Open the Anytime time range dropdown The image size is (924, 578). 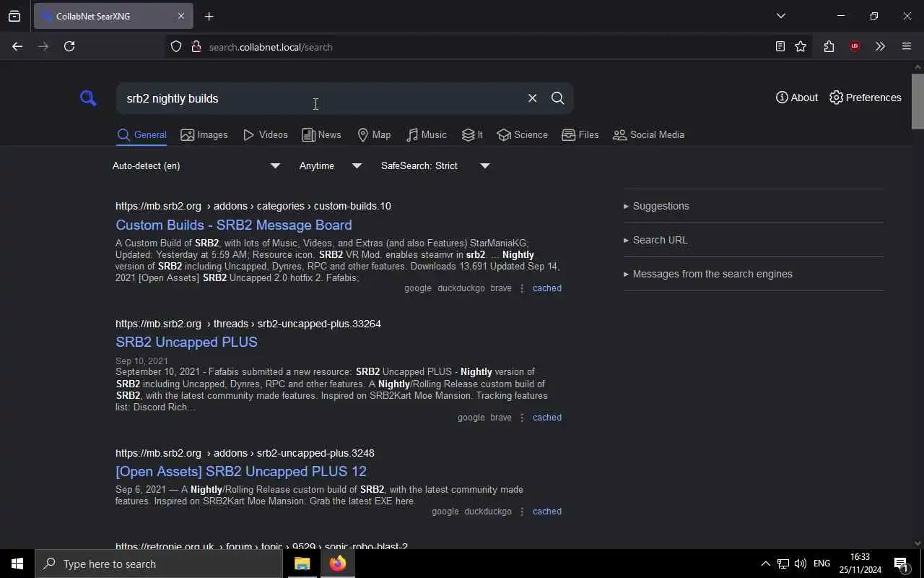[x=331, y=165]
